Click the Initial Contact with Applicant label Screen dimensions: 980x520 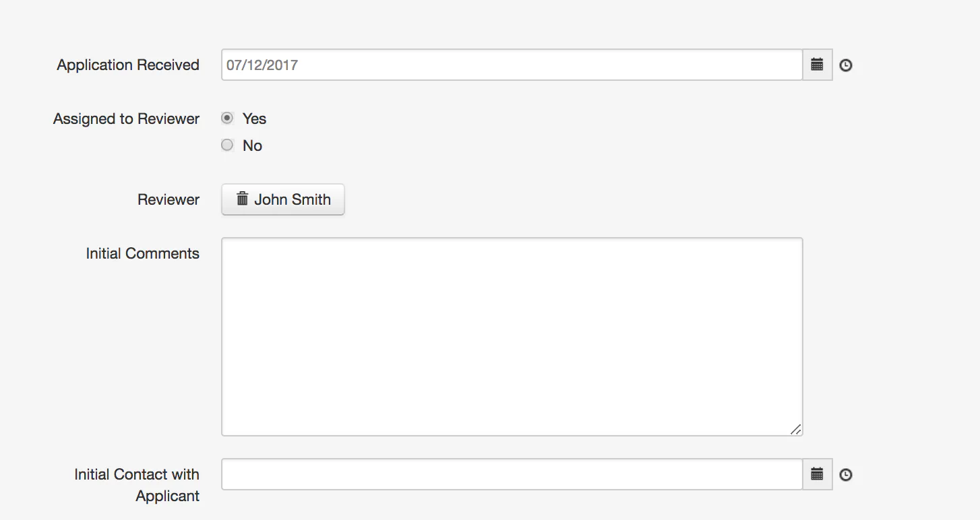pyautogui.click(x=136, y=485)
